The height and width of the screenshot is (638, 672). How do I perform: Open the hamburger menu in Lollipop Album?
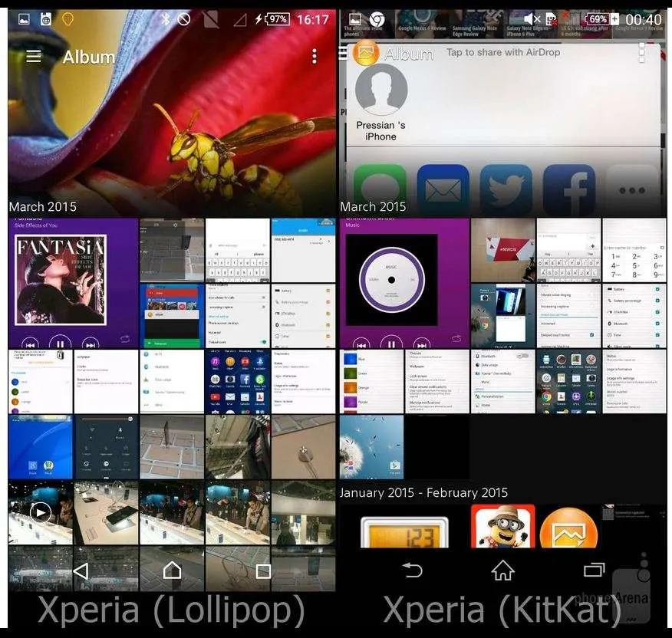point(34,57)
